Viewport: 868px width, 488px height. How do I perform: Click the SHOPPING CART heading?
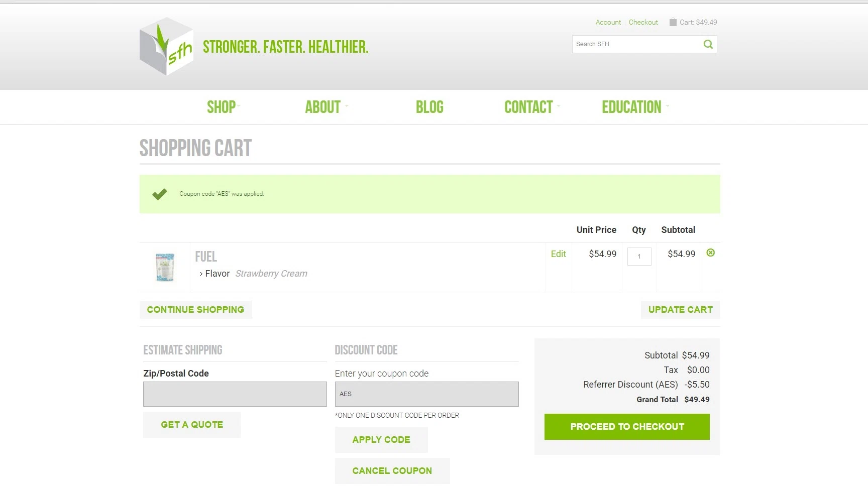[195, 148]
